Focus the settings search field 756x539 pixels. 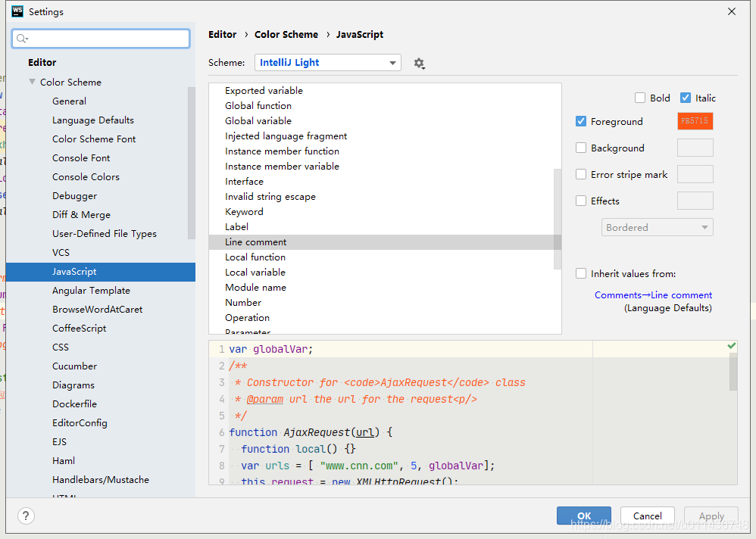101,39
